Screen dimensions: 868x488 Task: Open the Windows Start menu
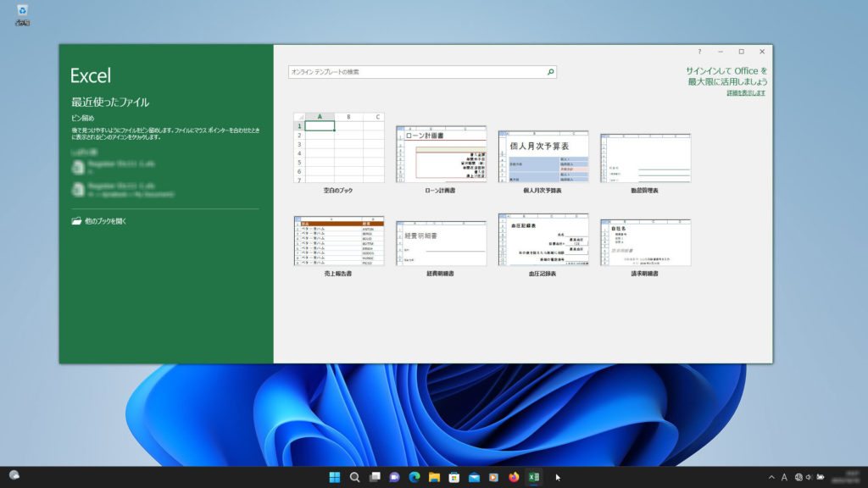(335, 477)
